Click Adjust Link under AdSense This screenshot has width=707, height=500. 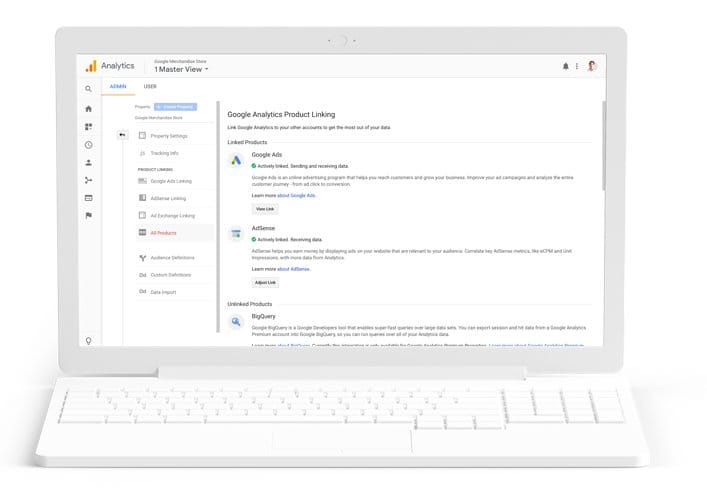[266, 283]
